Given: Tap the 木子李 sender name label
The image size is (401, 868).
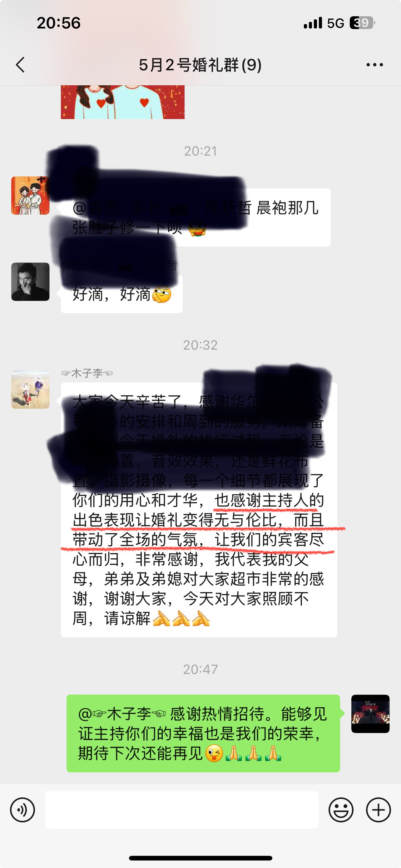Looking at the screenshot, I should (x=87, y=373).
